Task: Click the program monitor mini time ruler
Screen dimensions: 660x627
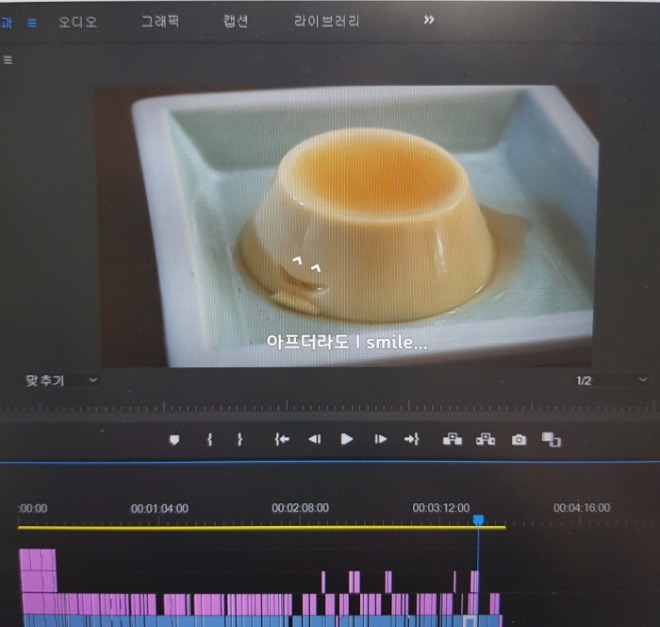Action: (330, 407)
